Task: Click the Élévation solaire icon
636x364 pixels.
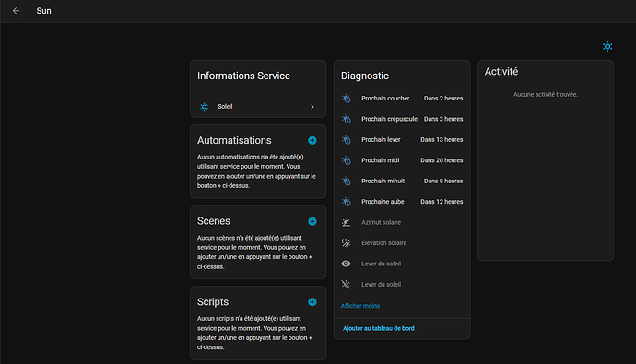Action: tap(346, 242)
